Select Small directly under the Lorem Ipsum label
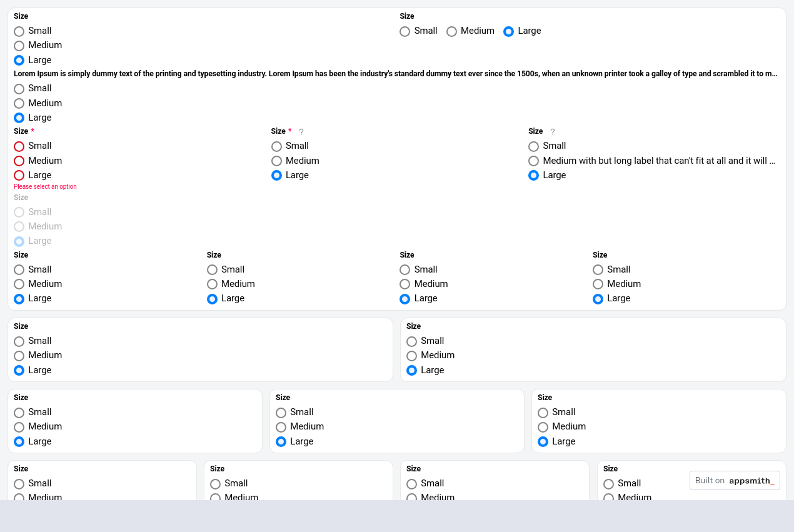Viewport: 794px width, 532px height. click(19, 89)
